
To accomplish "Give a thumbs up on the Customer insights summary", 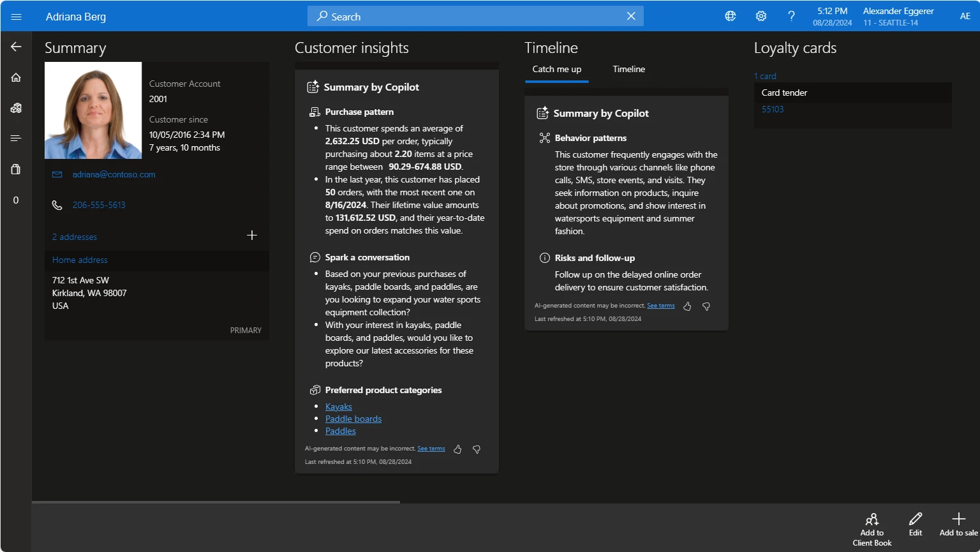I will (x=457, y=449).
